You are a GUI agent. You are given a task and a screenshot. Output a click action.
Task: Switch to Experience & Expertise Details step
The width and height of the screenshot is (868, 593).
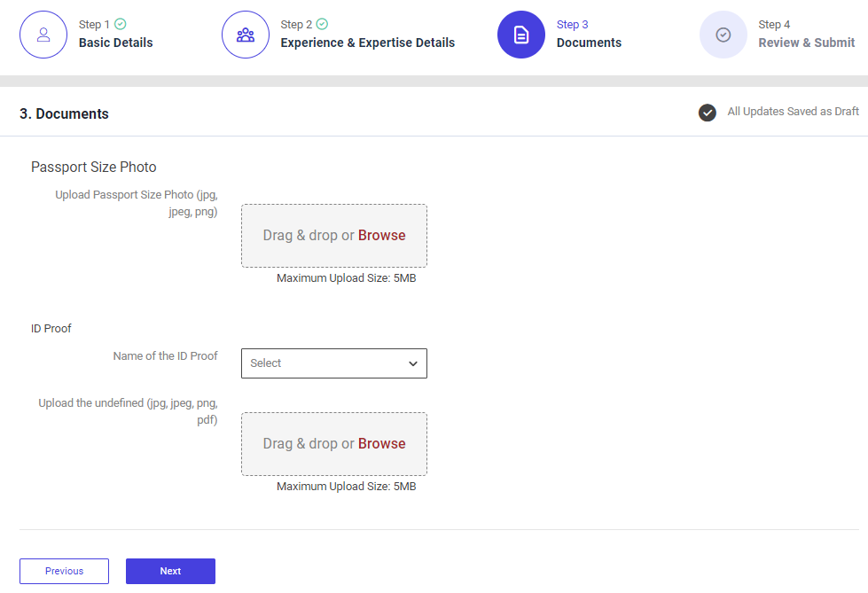pyautogui.click(x=367, y=43)
